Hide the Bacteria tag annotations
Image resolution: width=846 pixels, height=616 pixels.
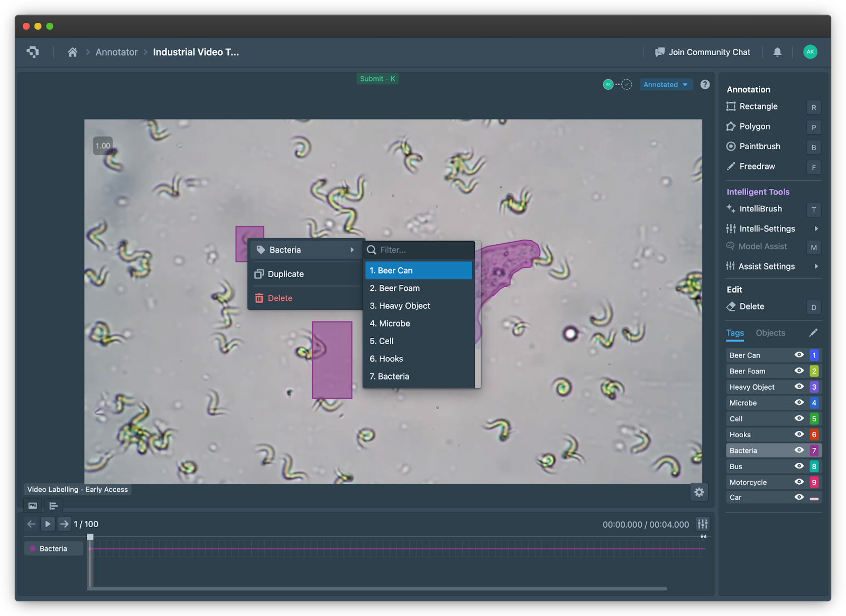coord(798,450)
